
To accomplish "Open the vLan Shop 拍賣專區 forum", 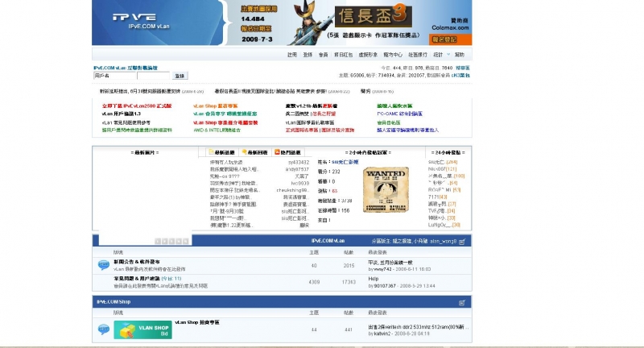I will pyautogui.click(x=197, y=322).
